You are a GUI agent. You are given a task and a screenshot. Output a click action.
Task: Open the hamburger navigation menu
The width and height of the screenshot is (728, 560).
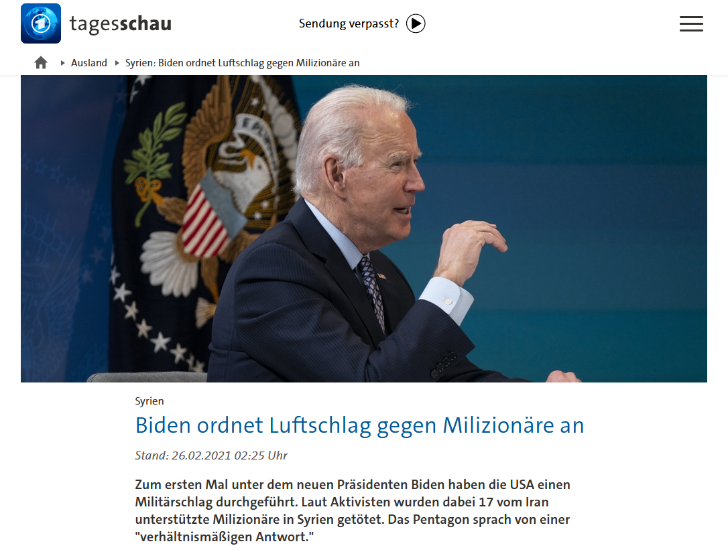tap(691, 23)
